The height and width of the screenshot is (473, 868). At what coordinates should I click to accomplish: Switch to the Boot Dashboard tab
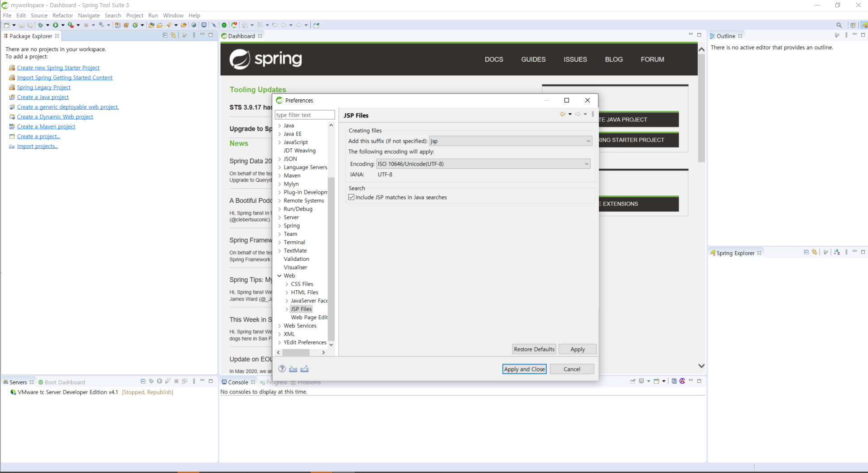click(x=62, y=382)
